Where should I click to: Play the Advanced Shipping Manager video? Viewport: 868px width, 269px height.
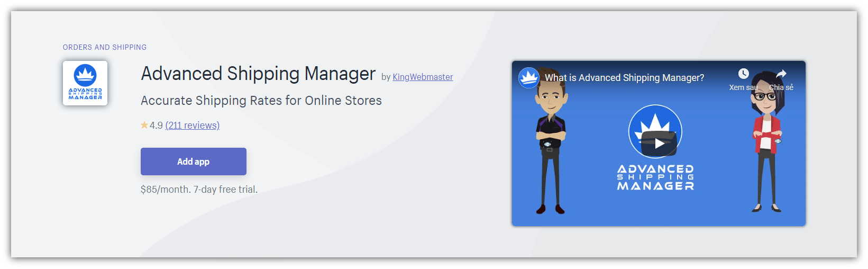659,144
